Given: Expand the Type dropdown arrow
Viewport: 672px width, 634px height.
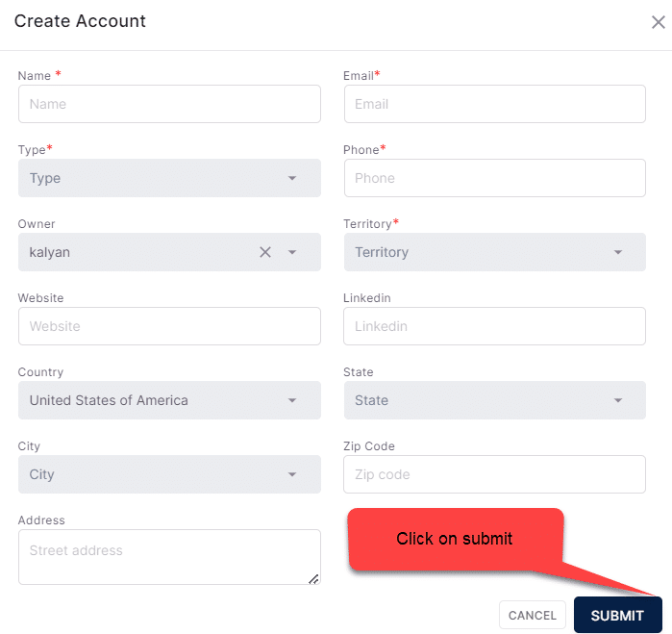Looking at the screenshot, I should click(292, 178).
